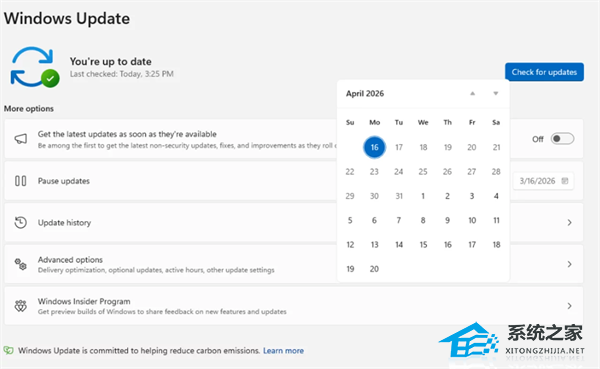Click the Windows Update page title
The width and height of the screenshot is (600, 369).
(x=67, y=18)
